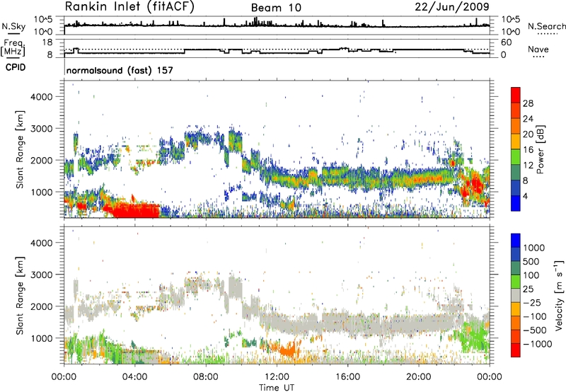The image size is (566, 392).
Task: Click the "-1000" label on Velocity colorbar
Action: pyautogui.click(x=536, y=344)
